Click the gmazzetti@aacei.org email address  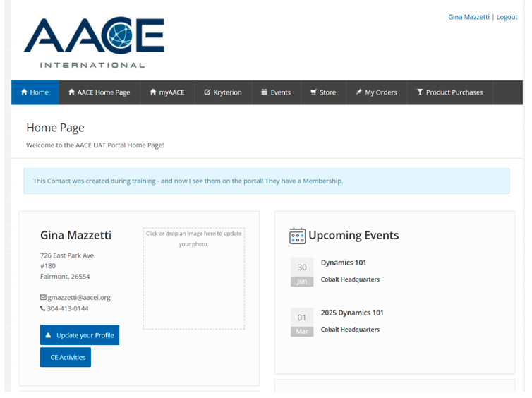coord(79,298)
